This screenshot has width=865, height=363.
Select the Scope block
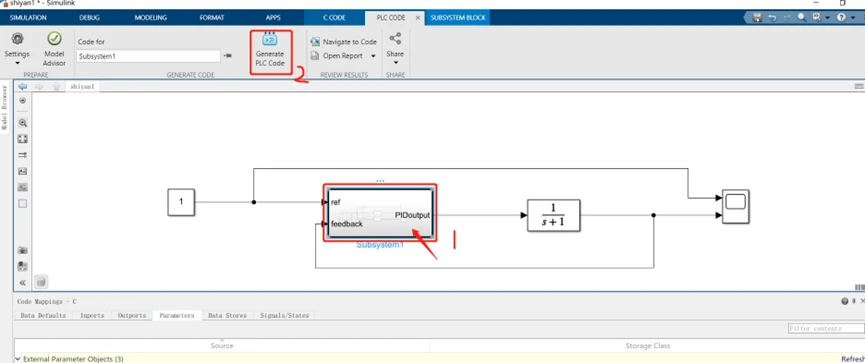[x=735, y=206]
